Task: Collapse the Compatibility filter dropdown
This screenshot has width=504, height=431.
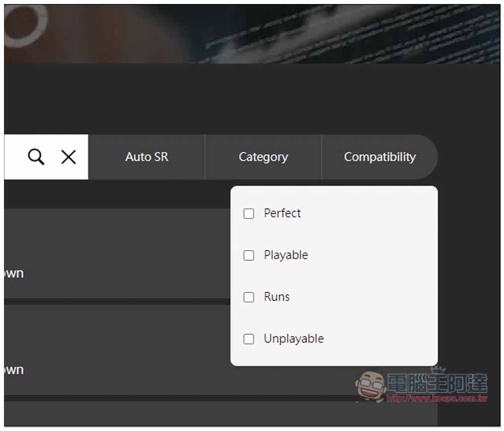Action: (x=380, y=157)
